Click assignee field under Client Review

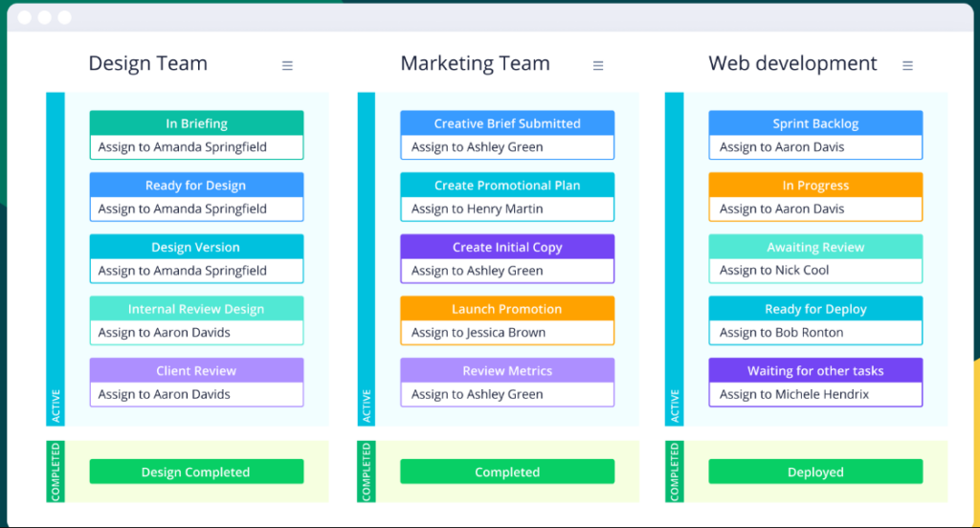coord(196,394)
